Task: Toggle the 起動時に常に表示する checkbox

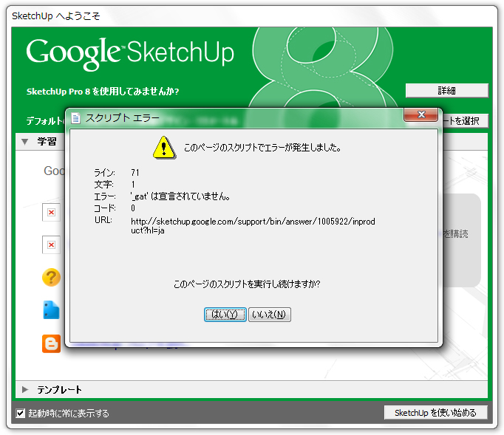Action: coord(21,413)
